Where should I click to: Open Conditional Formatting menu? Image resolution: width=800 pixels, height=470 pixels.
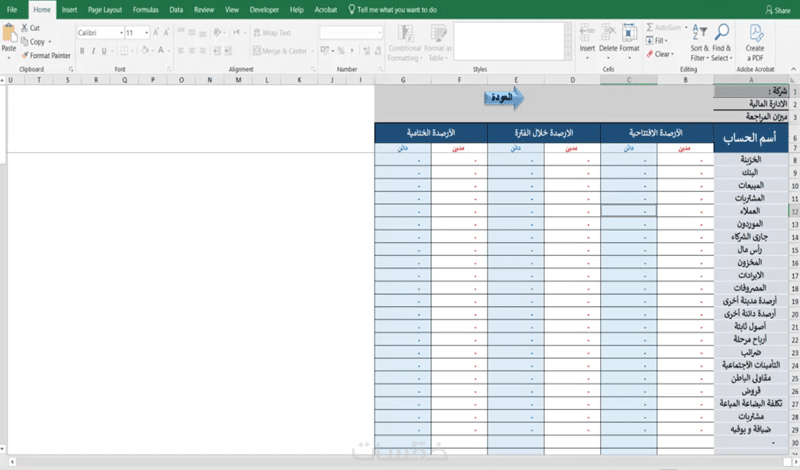coord(405,43)
